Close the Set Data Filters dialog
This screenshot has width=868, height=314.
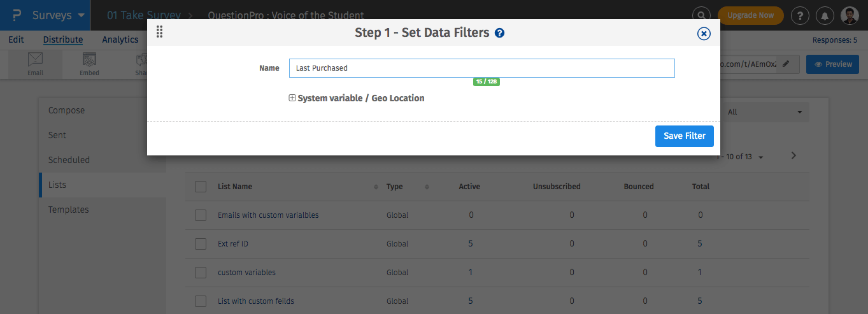(704, 34)
